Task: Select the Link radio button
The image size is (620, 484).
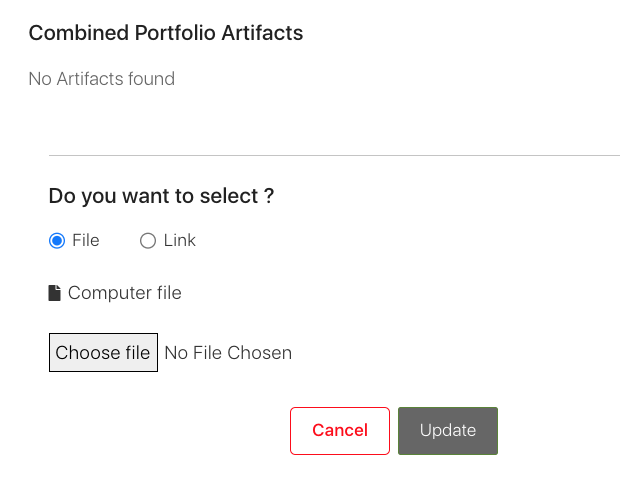Action: (x=148, y=240)
